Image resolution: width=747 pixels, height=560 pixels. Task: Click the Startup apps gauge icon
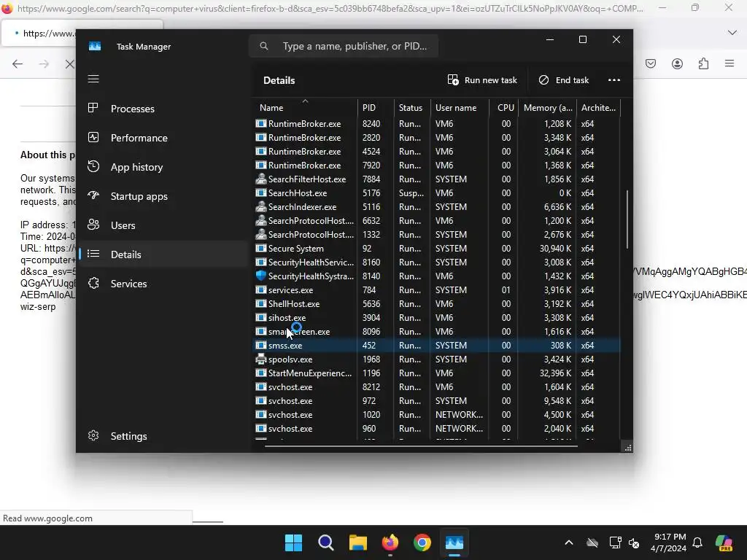(93, 195)
